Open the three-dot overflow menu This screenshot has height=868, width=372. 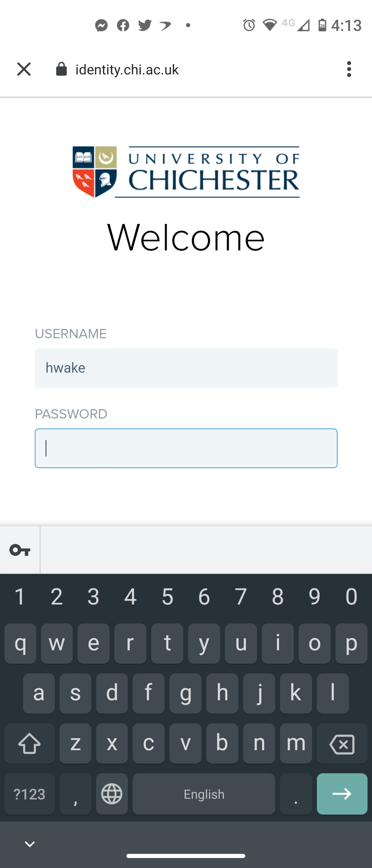(x=349, y=69)
